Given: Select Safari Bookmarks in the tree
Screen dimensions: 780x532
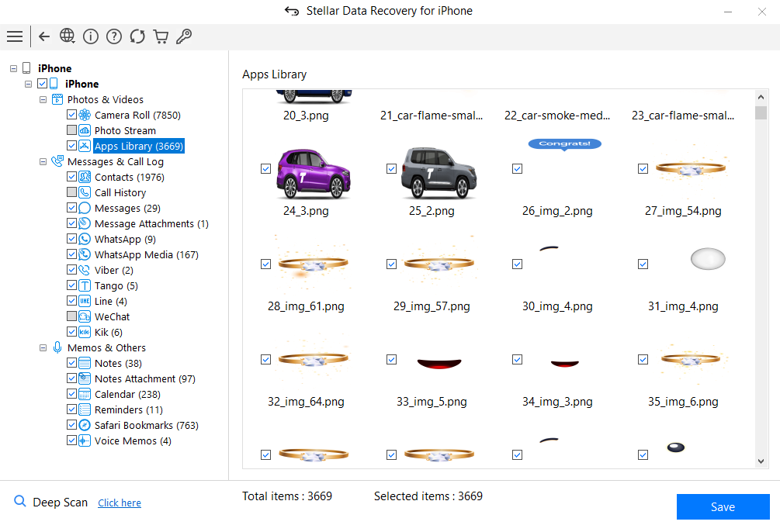Looking at the screenshot, I should 146,425.
